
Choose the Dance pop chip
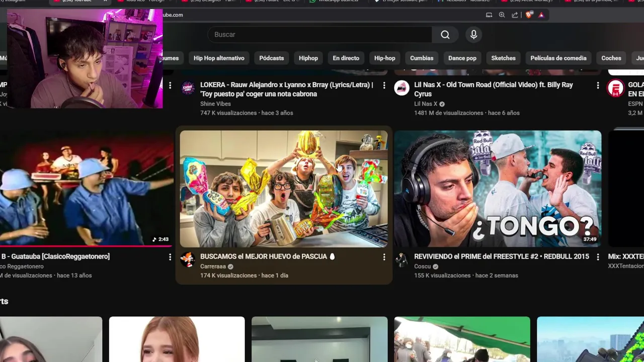[462, 58]
